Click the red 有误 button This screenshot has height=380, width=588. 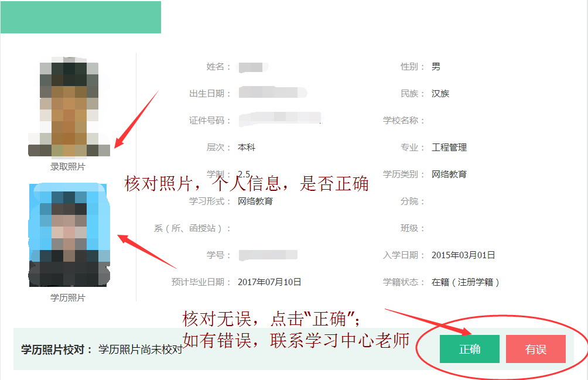click(535, 349)
